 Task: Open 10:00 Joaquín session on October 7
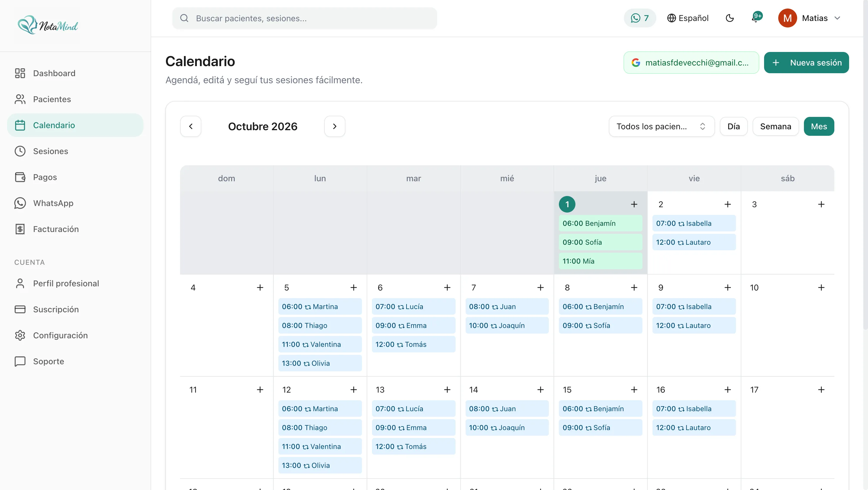click(x=507, y=325)
